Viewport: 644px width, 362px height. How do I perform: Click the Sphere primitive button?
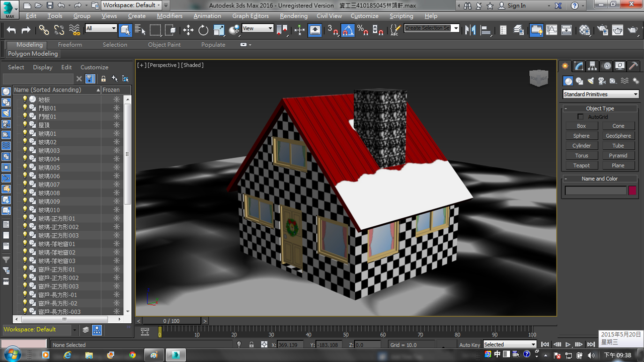[581, 136]
